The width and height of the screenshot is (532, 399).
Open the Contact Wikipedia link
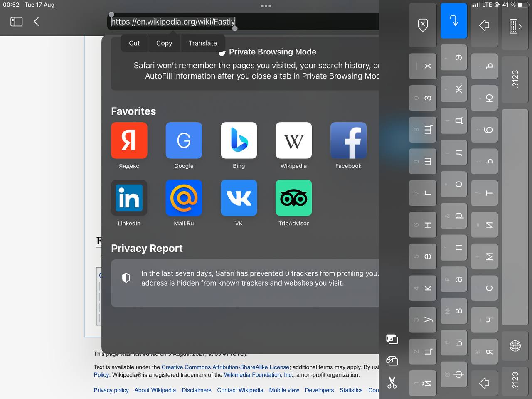[240, 390]
